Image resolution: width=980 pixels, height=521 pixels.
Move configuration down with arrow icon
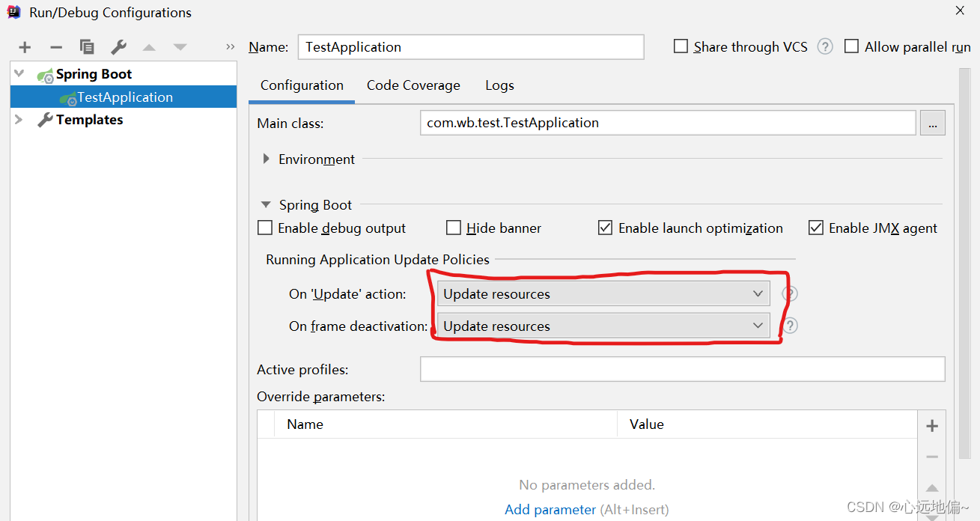[x=180, y=47]
